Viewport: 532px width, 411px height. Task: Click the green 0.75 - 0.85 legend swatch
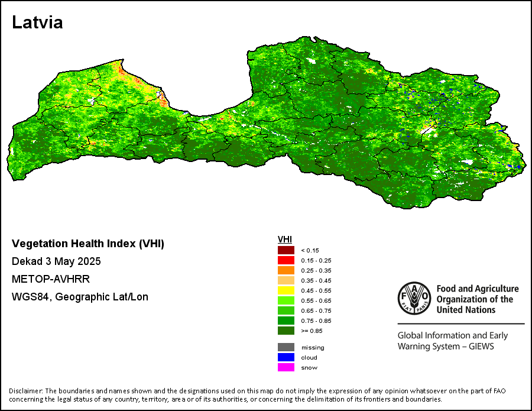pos(286,321)
